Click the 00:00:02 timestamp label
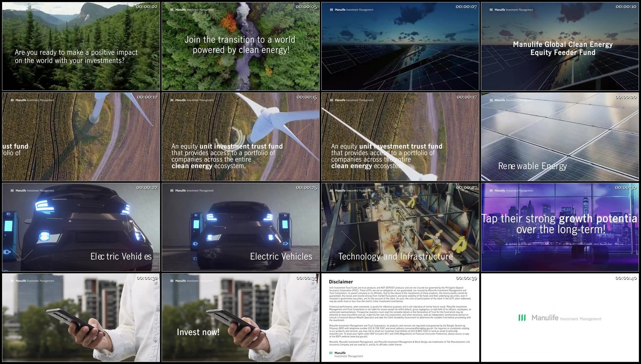This screenshot has height=364, width=641. click(147, 7)
